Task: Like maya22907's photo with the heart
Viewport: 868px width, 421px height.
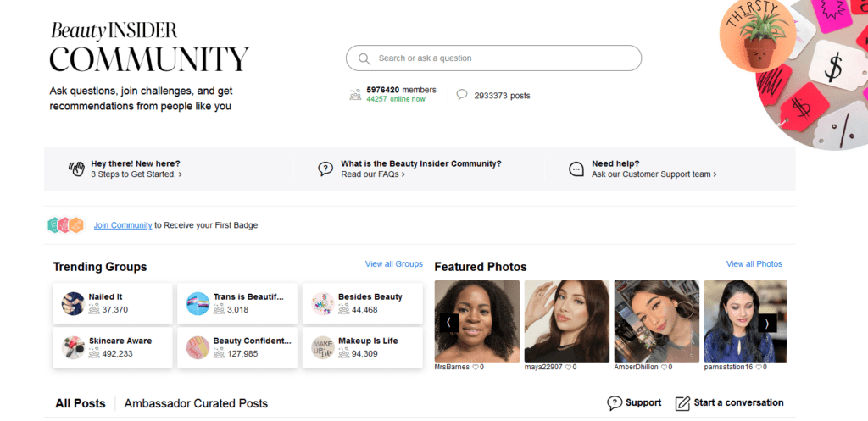Action: pos(568,368)
